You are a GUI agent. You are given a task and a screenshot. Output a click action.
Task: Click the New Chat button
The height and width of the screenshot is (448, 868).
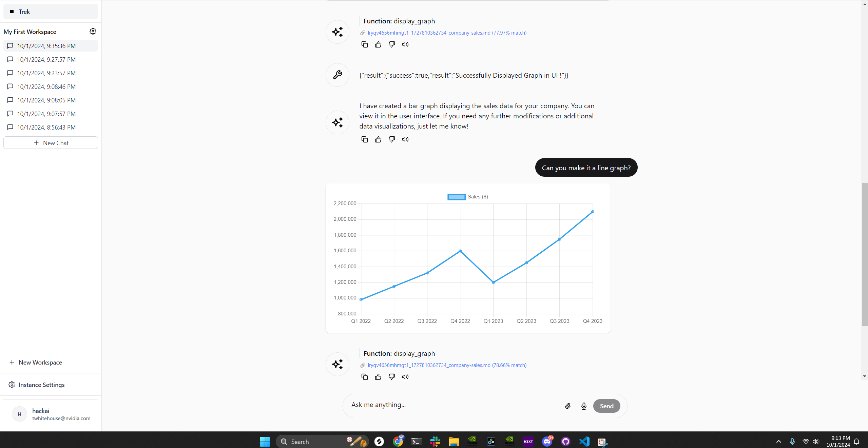pyautogui.click(x=51, y=143)
